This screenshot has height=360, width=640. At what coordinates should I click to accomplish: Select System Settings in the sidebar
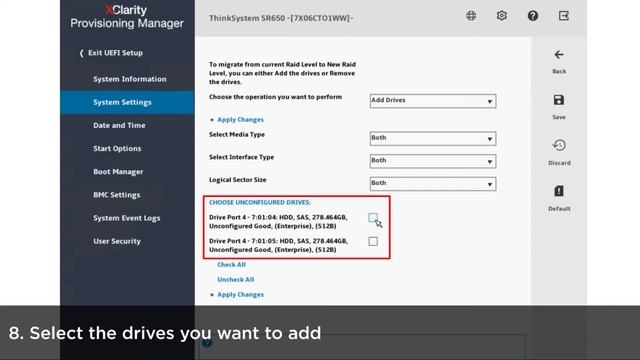click(x=127, y=102)
